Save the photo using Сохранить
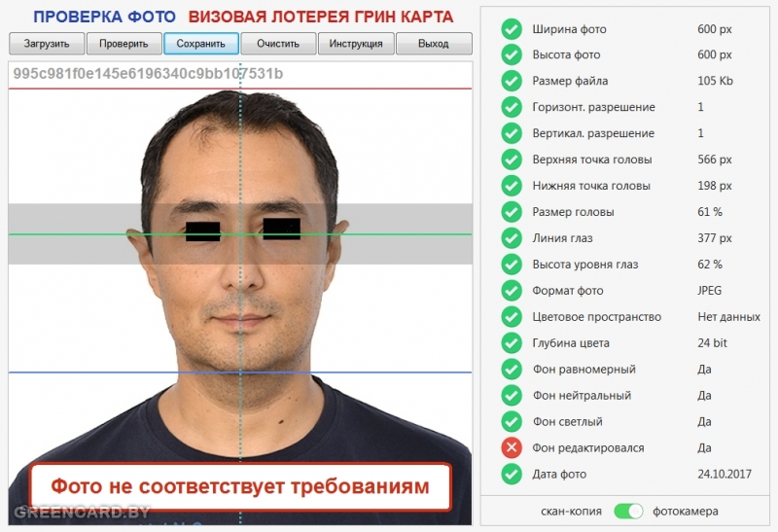The image size is (778, 532). coord(201,44)
